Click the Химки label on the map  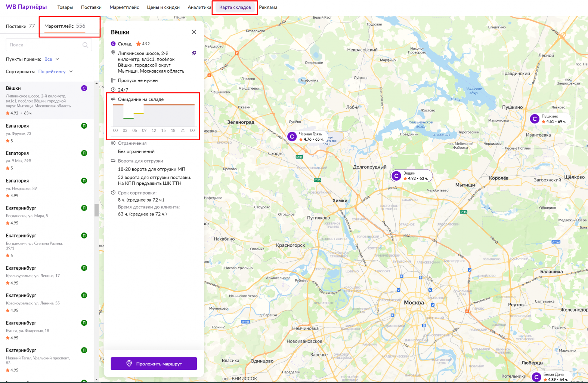[340, 200]
